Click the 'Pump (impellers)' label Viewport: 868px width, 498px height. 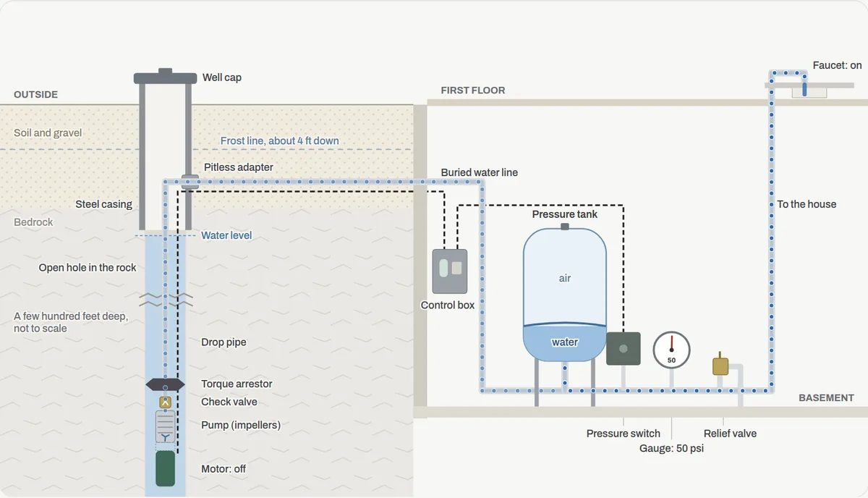tap(241, 425)
